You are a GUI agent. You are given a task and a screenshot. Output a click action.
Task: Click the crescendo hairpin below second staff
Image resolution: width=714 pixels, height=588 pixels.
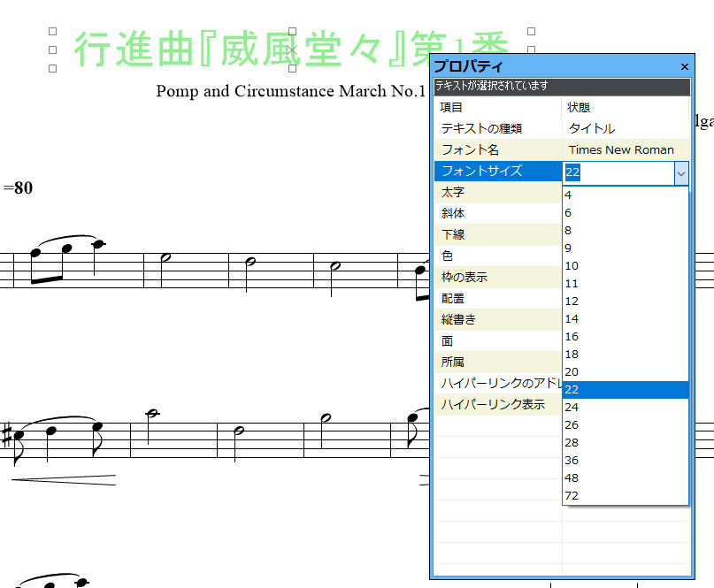point(64,480)
